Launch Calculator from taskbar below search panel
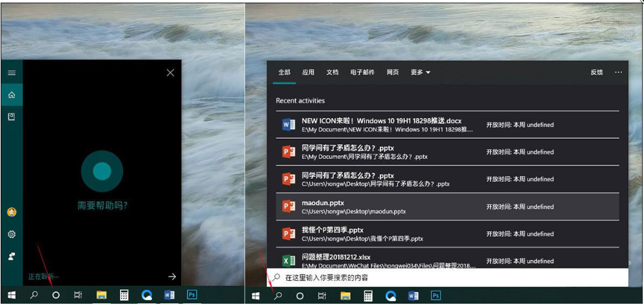Screen dimensions: 644x307 click(x=368, y=295)
